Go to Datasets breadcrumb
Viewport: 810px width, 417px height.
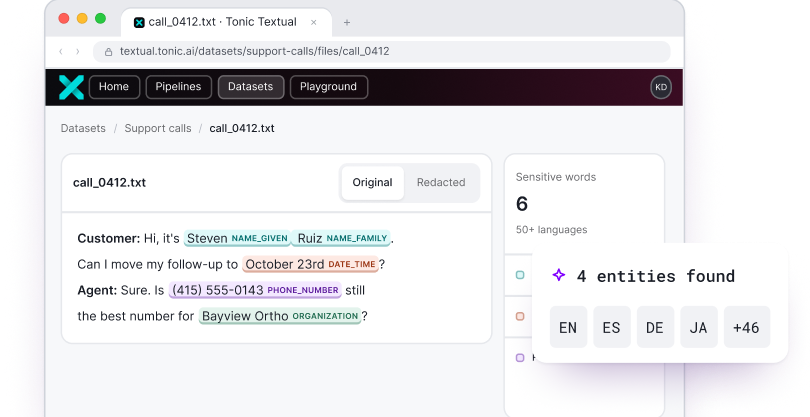[x=83, y=128]
